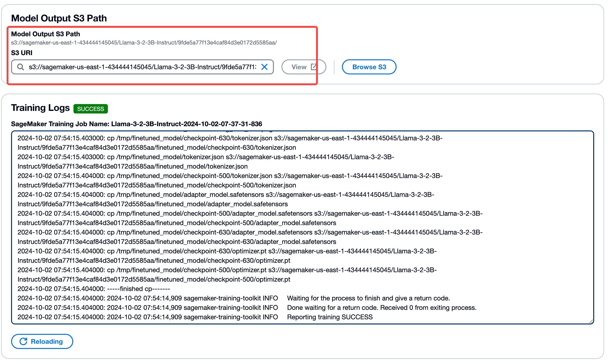Open the Browse S3 button
This screenshot has height=364, width=609.
point(369,67)
